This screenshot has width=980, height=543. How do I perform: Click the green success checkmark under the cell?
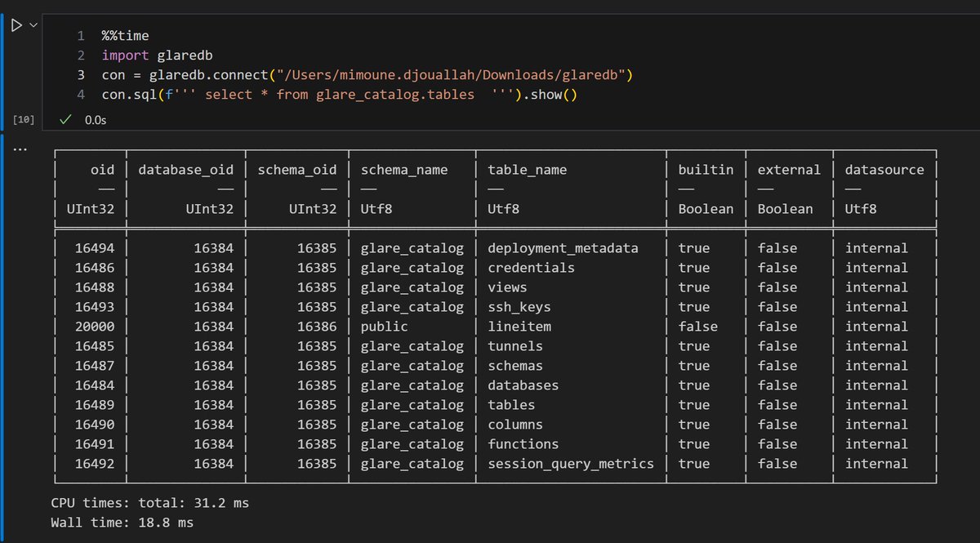67,119
